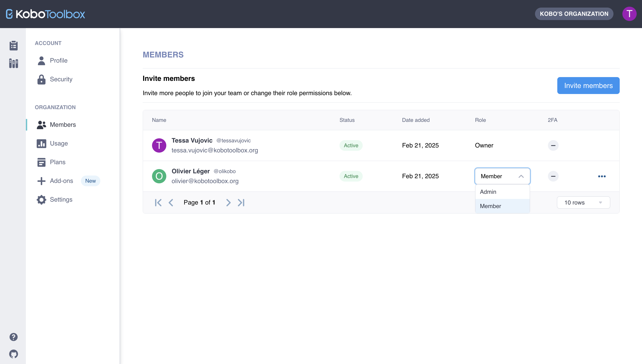
Task: Click Olivier Léger's Active status badge
Action: (351, 176)
